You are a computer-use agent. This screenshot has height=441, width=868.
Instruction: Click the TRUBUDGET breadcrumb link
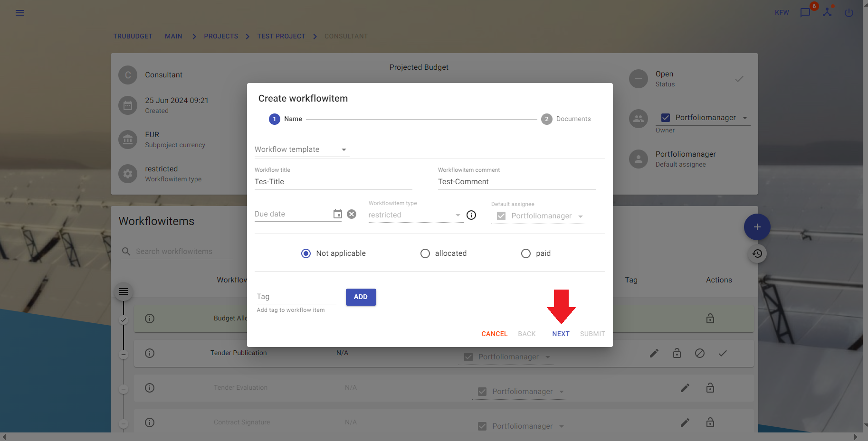pos(133,36)
